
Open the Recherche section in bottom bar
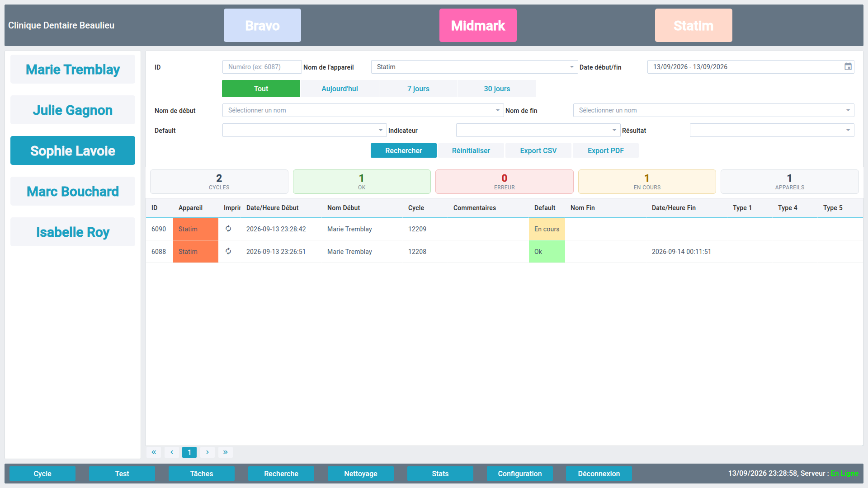[x=281, y=474]
